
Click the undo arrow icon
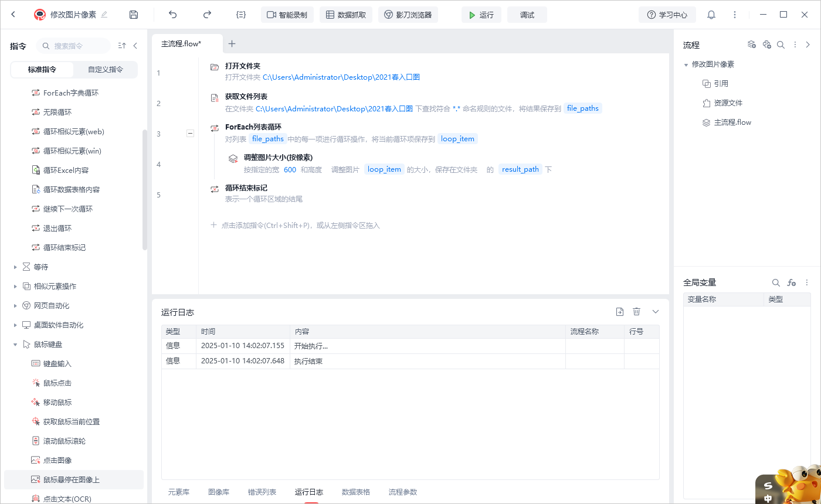[172, 15]
